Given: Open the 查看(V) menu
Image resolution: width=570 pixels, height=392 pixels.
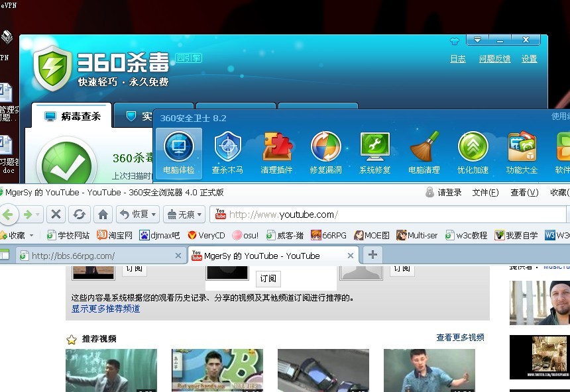Looking at the screenshot, I should [524, 193].
